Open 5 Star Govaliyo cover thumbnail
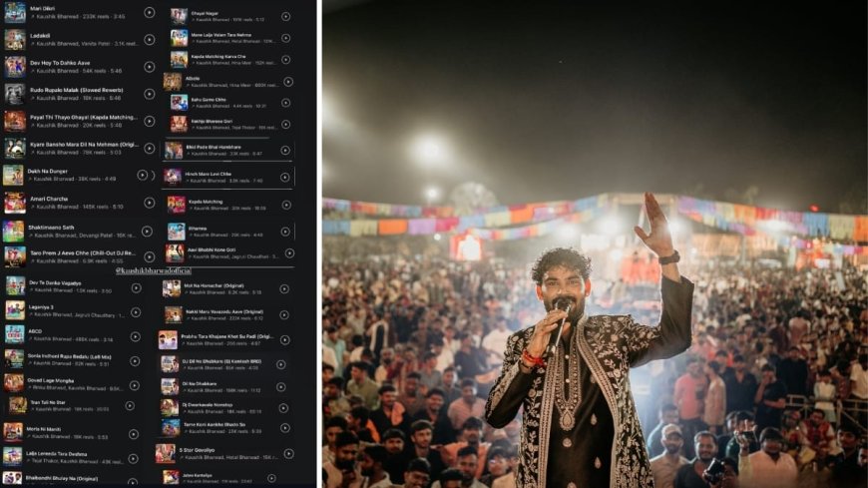 coord(165,454)
